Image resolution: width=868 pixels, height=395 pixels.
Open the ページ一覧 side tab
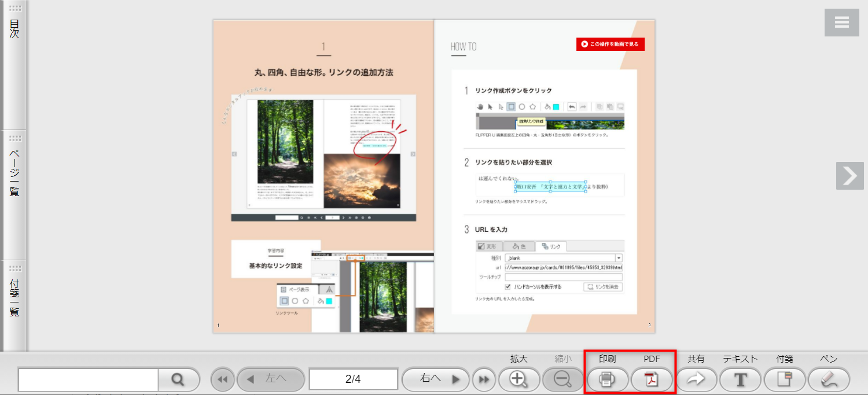14,172
